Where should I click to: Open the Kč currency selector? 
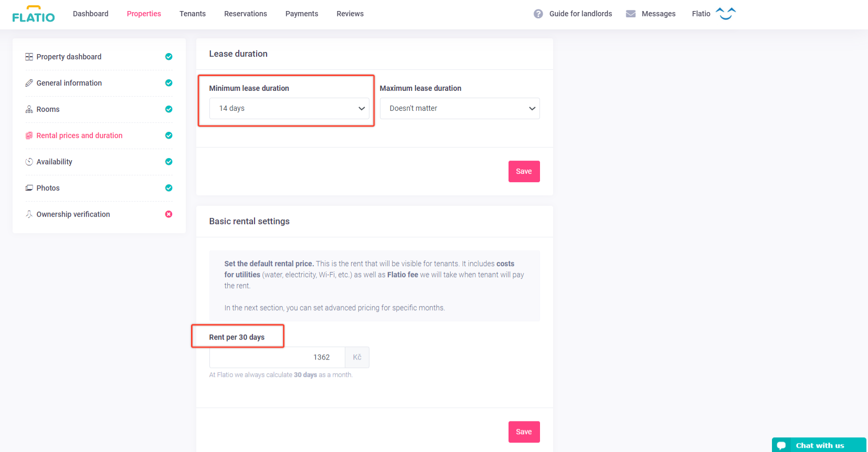[x=357, y=358]
